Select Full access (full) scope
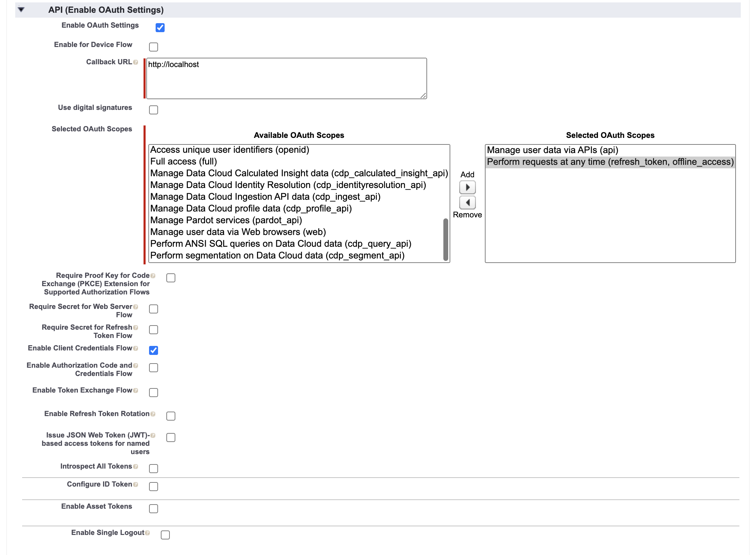This screenshot has height=555, width=756. point(183,161)
